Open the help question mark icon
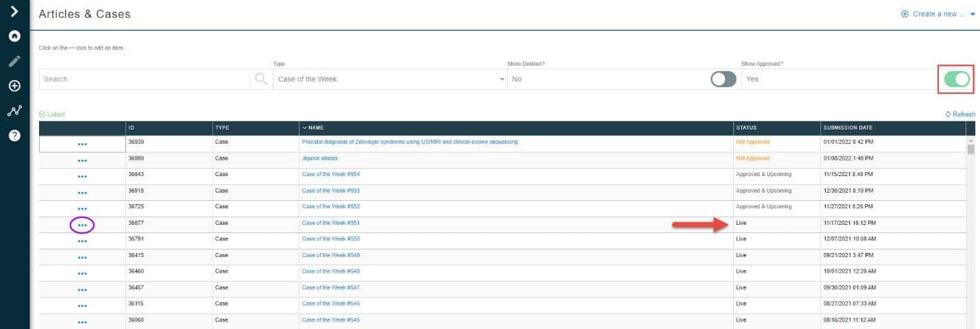 (x=14, y=136)
